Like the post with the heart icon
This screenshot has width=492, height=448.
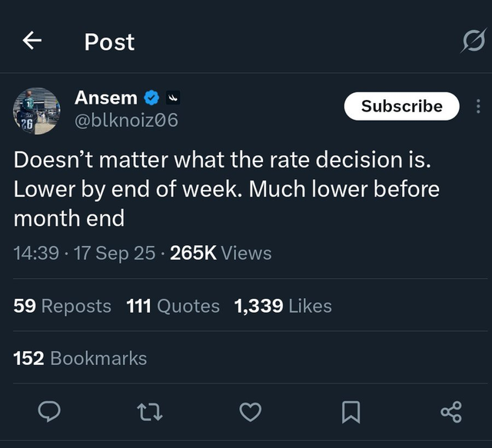click(250, 413)
